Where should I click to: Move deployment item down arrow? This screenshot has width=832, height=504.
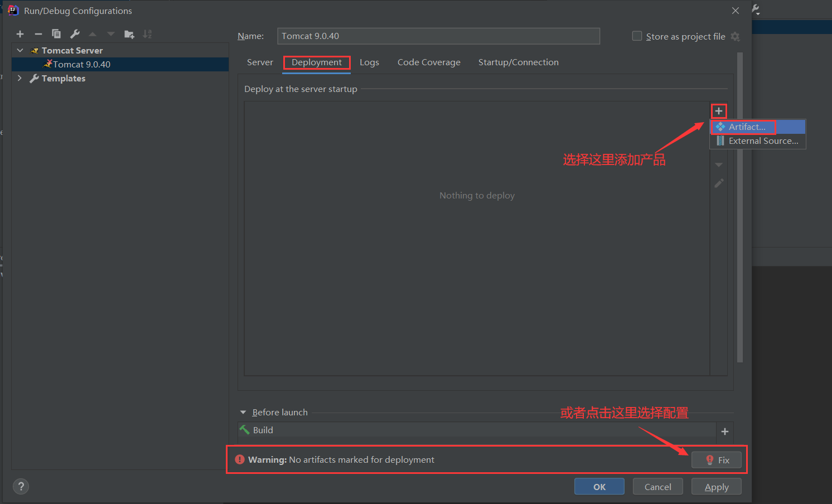(x=719, y=165)
